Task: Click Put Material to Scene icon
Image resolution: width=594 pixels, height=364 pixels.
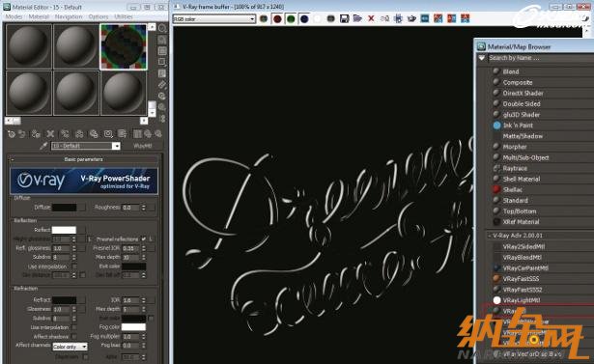Action: click(22, 133)
